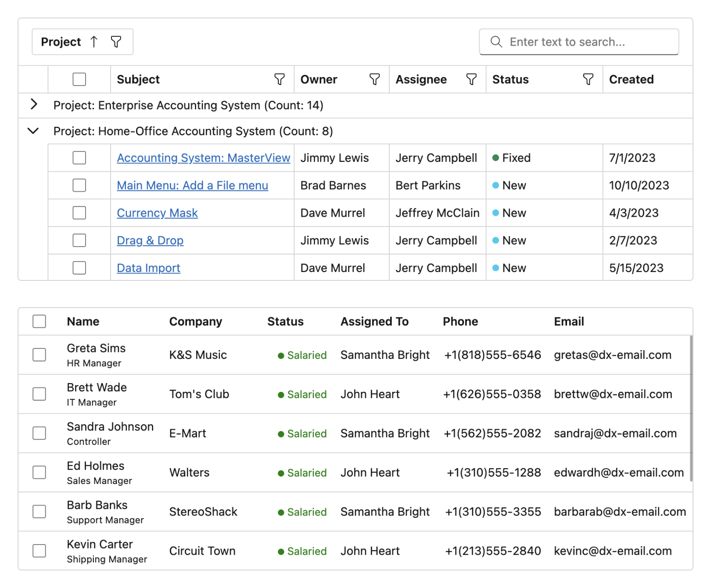Open the Data Import issue link
The width and height of the screenshot is (711, 588).
pyautogui.click(x=148, y=268)
